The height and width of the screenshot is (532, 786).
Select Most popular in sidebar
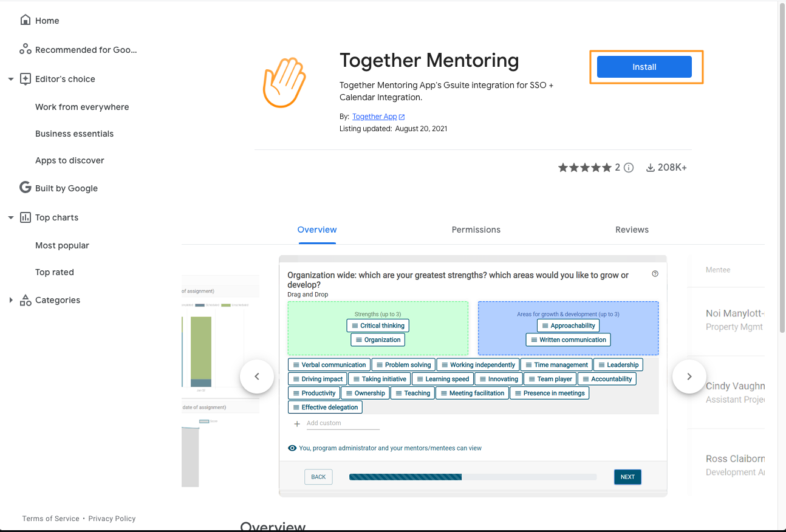click(x=62, y=245)
